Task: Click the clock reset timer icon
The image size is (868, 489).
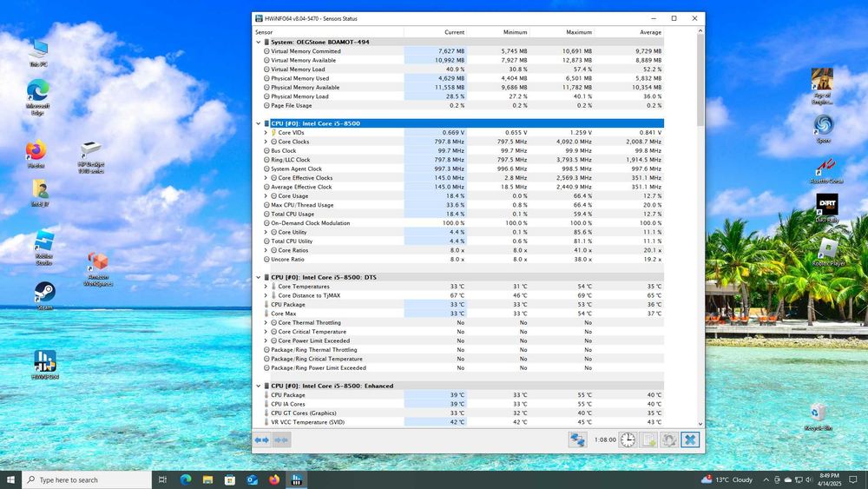Action: coord(628,439)
